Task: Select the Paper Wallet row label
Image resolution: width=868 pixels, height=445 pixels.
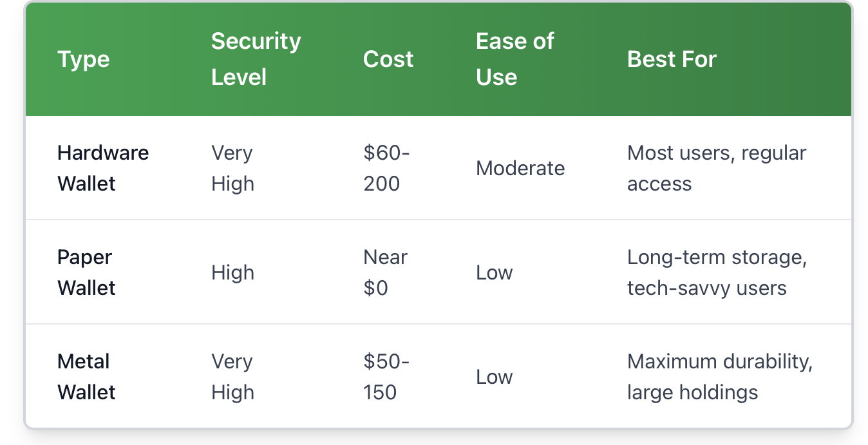Action: pos(86,272)
